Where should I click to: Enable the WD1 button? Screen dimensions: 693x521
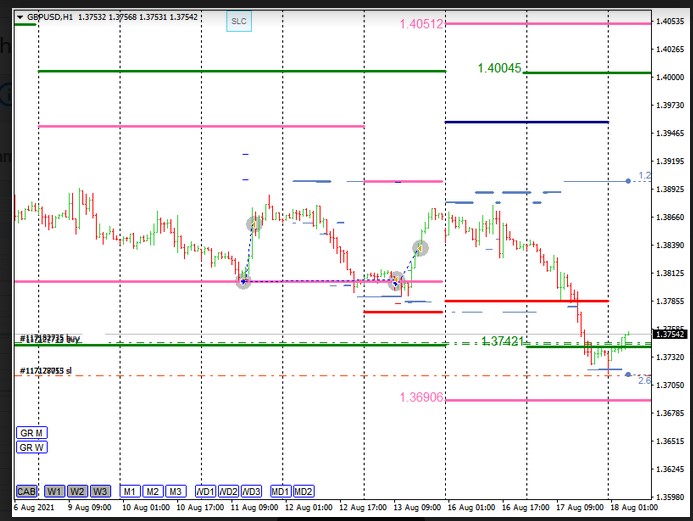pos(205,491)
